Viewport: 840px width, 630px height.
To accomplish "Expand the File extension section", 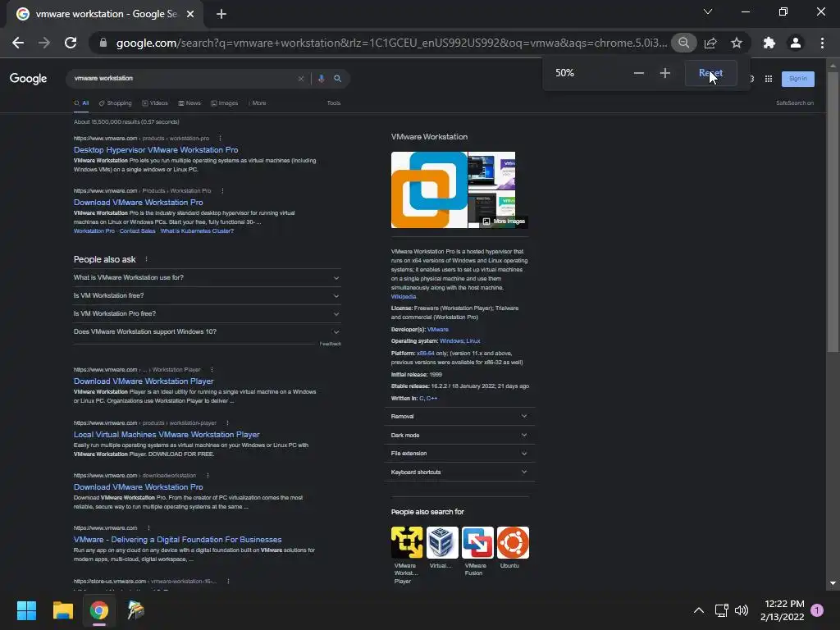I will (459, 453).
